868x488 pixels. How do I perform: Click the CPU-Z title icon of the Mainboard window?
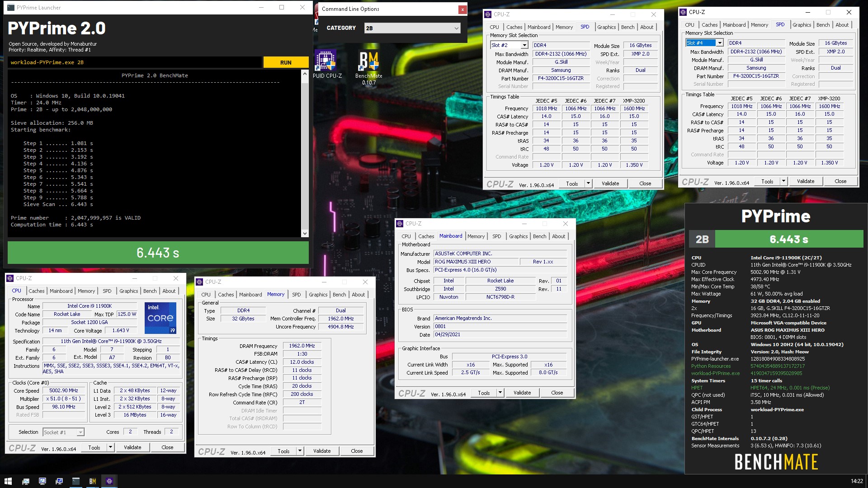pyautogui.click(x=400, y=224)
